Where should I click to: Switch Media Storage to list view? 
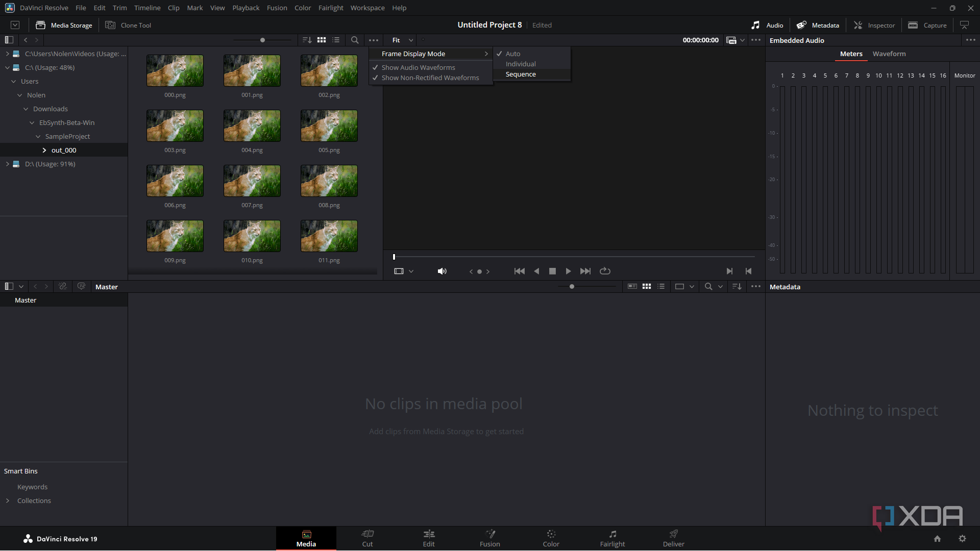click(x=336, y=40)
